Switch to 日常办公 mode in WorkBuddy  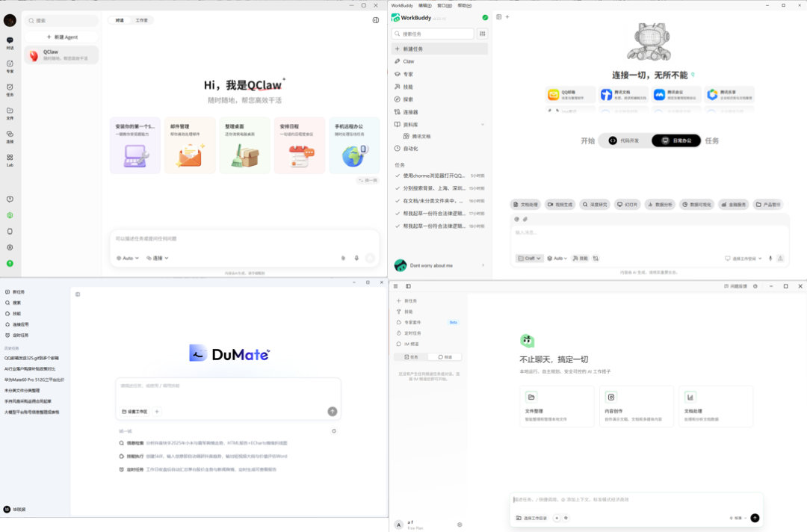[676, 140]
